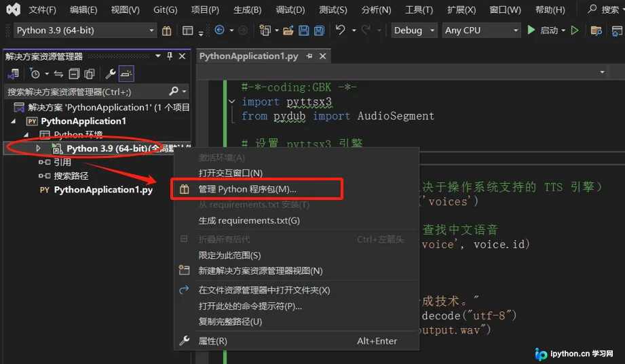This screenshot has width=625, height=364.
Task: Click the sync with active document icon
Action: click(x=58, y=74)
